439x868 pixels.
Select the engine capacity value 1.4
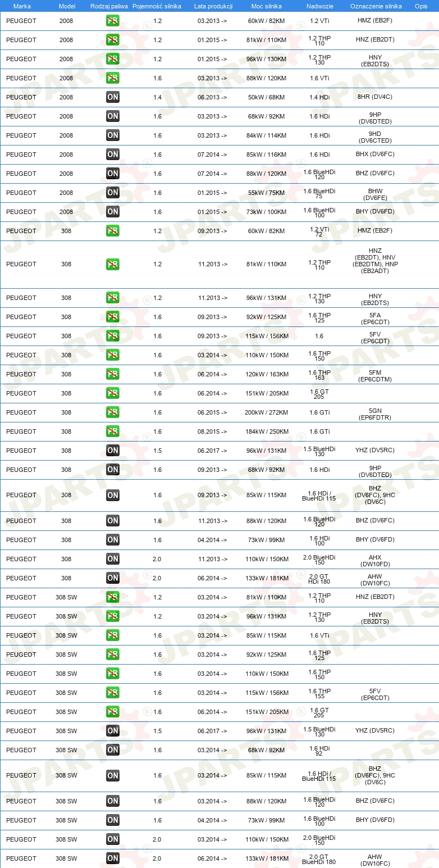[x=157, y=97]
